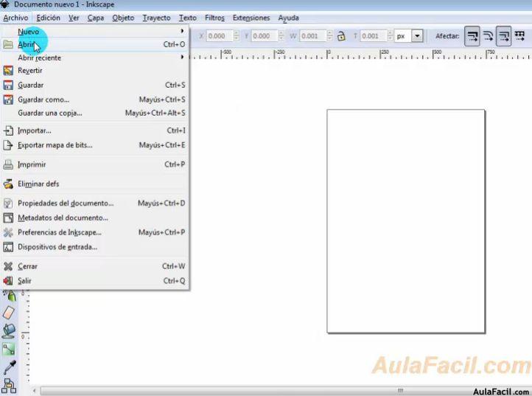Viewport: 532px width, 396px height.
Task: Open the Trayecto menu
Action: coord(156,18)
